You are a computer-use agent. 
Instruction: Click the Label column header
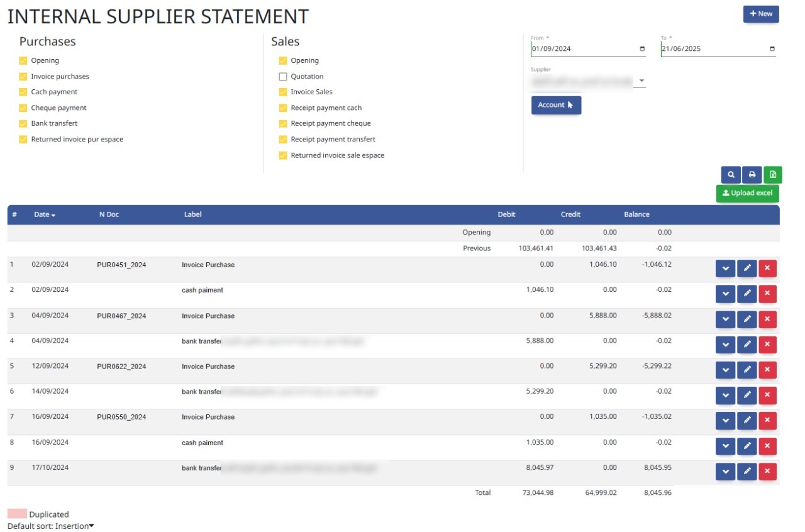click(193, 214)
